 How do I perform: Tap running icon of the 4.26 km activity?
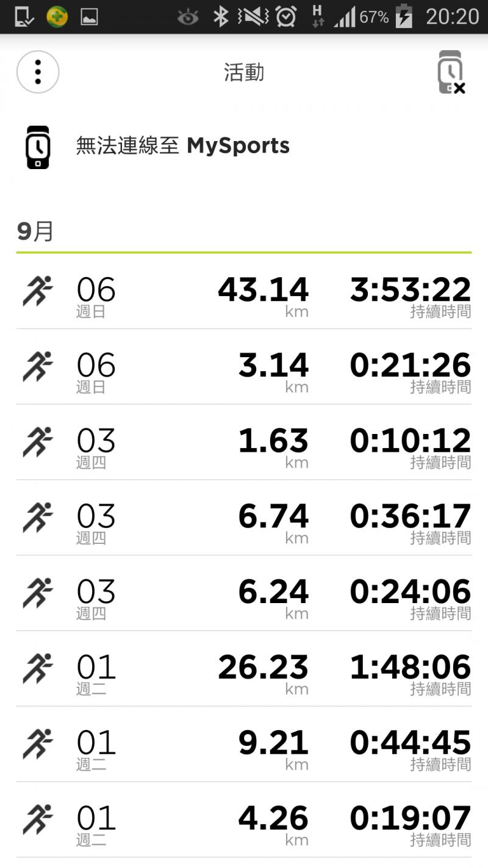point(38,819)
